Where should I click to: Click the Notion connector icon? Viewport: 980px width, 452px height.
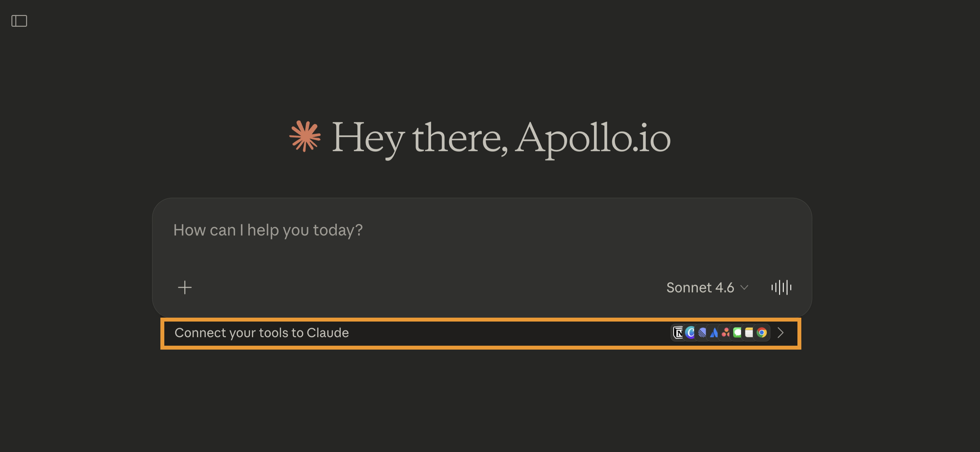point(678,333)
